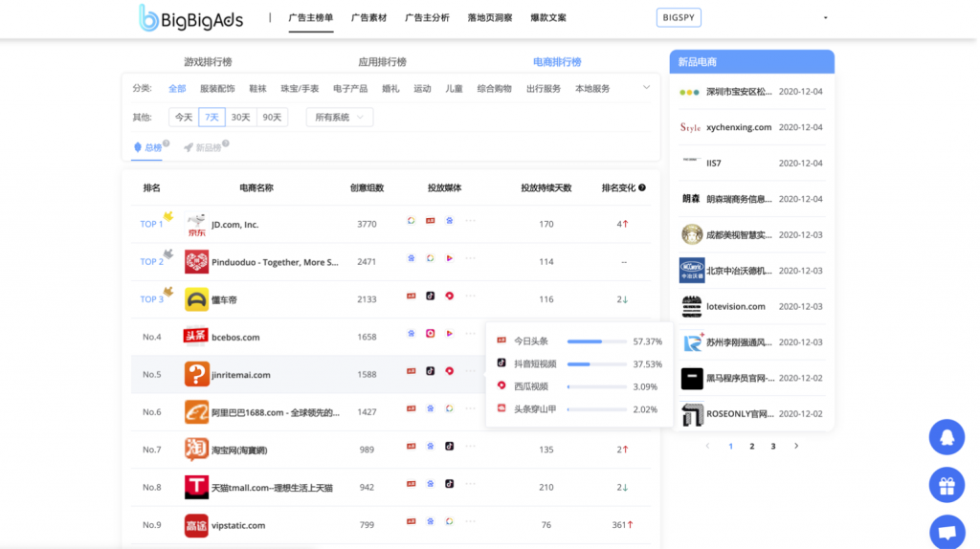Click more media dots in JD.com row
980x549 pixels.
coord(470,221)
